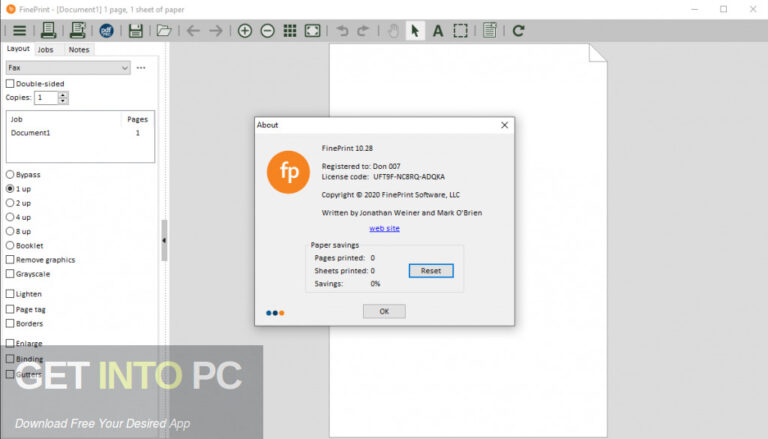Image resolution: width=768 pixels, height=439 pixels.
Task: Click OK in the About dialog
Action: [384, 311]
